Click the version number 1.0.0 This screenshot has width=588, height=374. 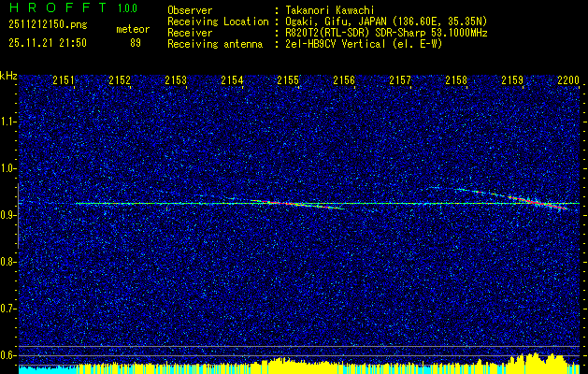(x=127, y=8)
